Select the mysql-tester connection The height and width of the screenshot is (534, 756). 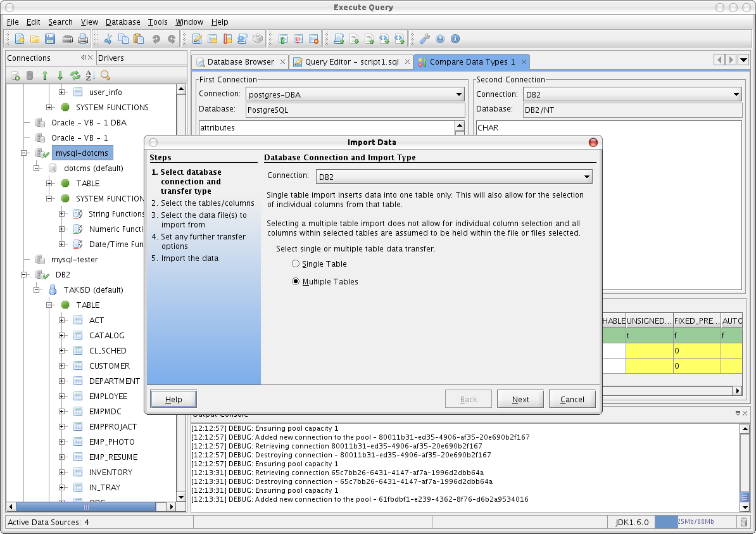tap(74, 260)
